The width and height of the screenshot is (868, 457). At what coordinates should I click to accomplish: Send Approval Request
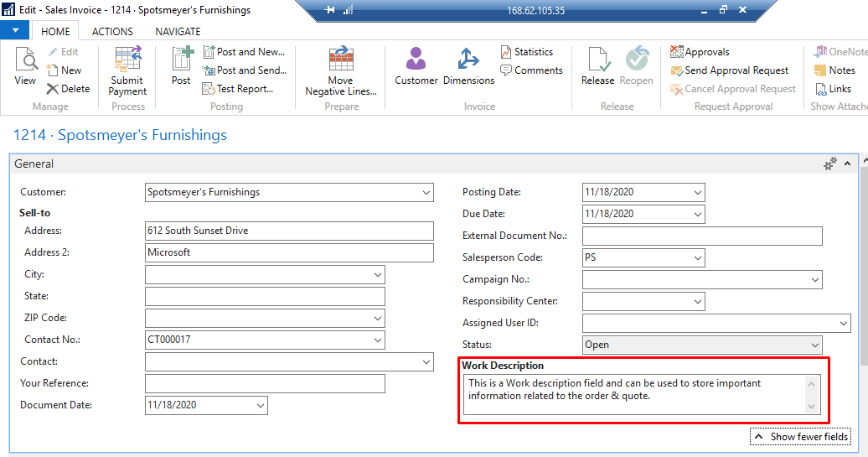[x=730, y=70]
